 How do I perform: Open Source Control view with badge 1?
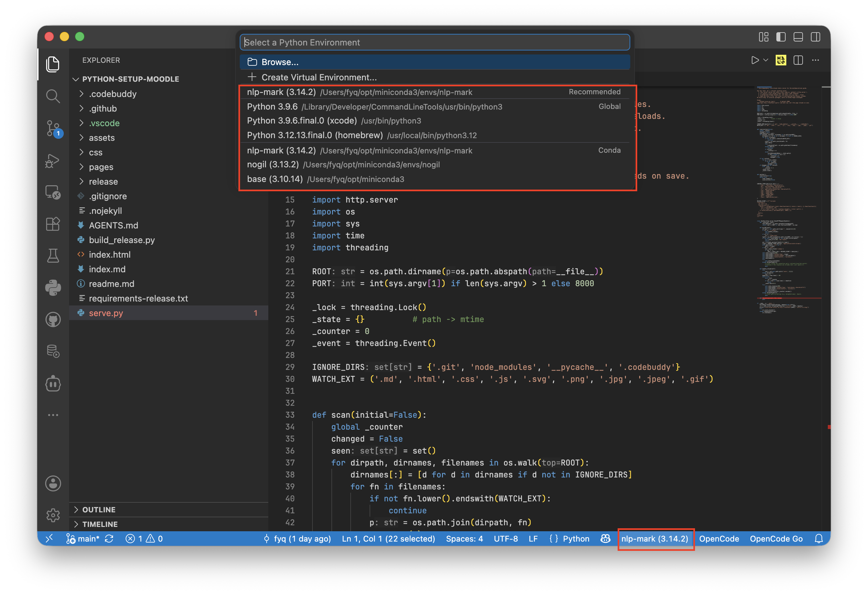point(53,128)
